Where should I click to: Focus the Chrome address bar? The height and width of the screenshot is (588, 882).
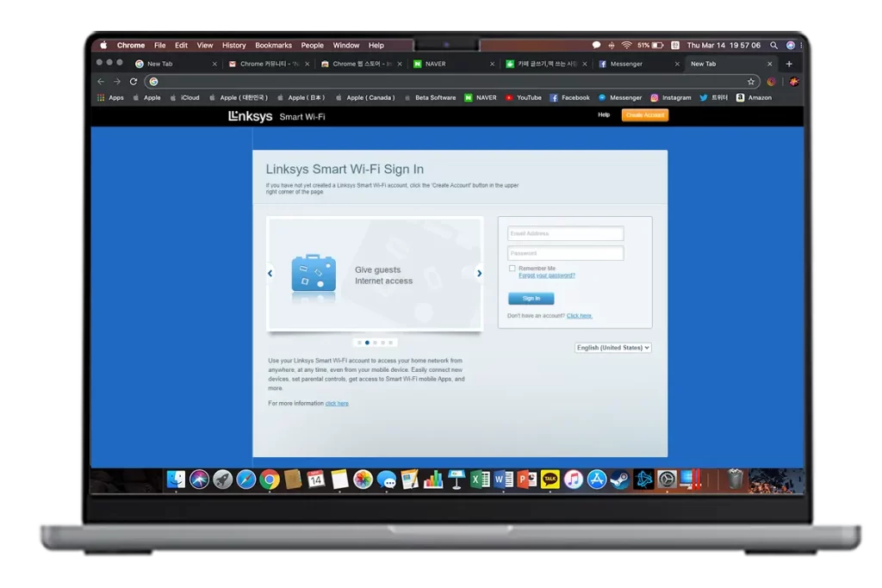tap(452, 82)
